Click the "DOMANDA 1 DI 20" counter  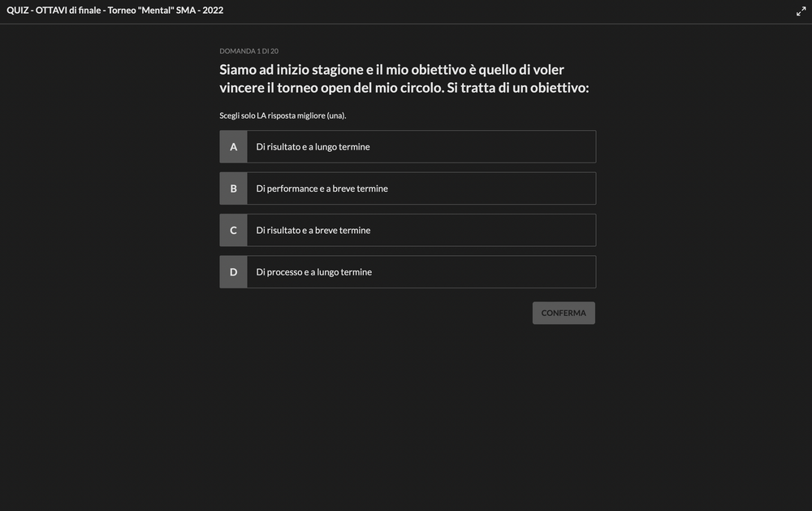click(249, 51)
